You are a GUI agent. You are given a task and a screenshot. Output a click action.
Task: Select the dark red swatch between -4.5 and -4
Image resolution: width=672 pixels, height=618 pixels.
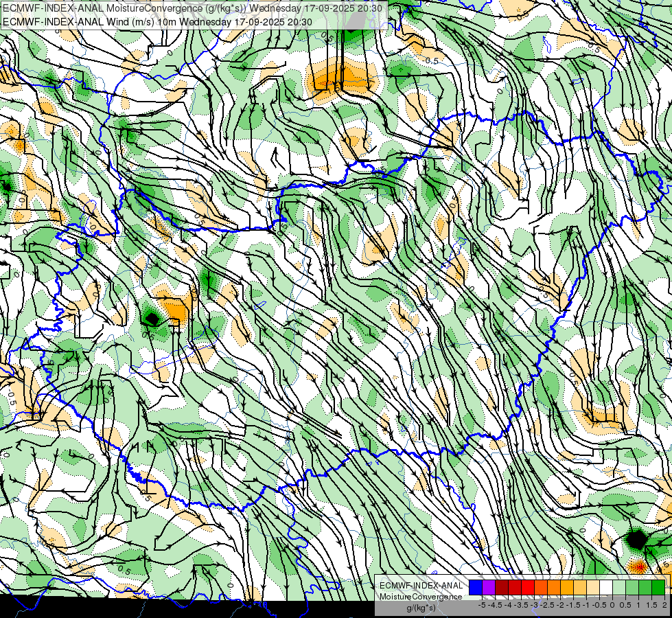[502, 588]
